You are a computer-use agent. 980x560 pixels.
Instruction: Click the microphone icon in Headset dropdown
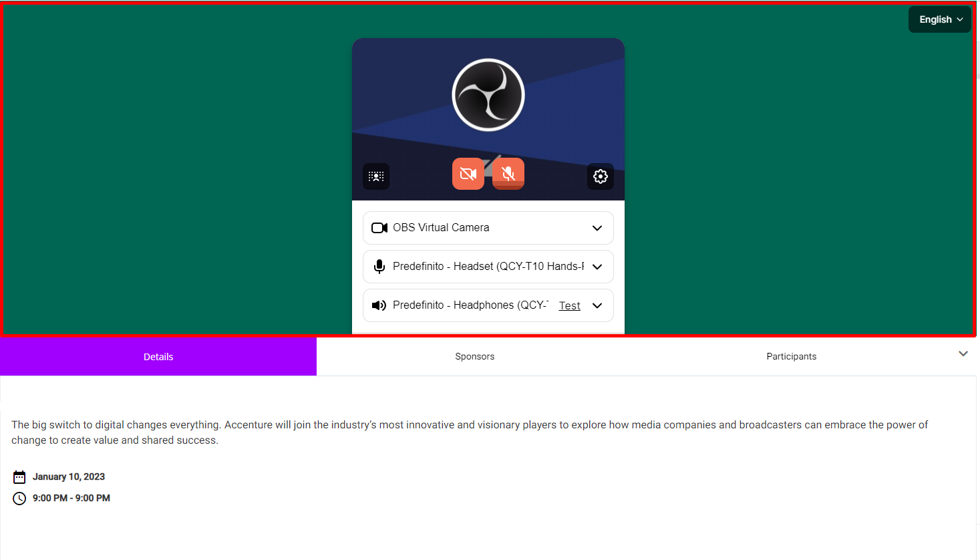[x=379, y=267]
